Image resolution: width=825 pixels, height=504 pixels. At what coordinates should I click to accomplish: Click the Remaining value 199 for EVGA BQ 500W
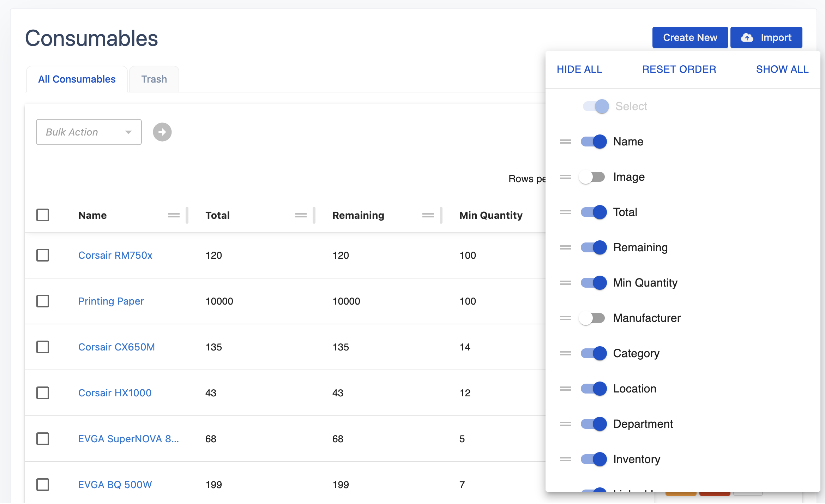341,485
